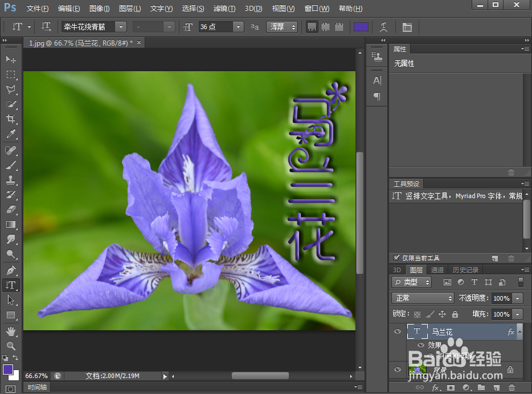
Task: Delete the selected layer
Action: point(511,387)
